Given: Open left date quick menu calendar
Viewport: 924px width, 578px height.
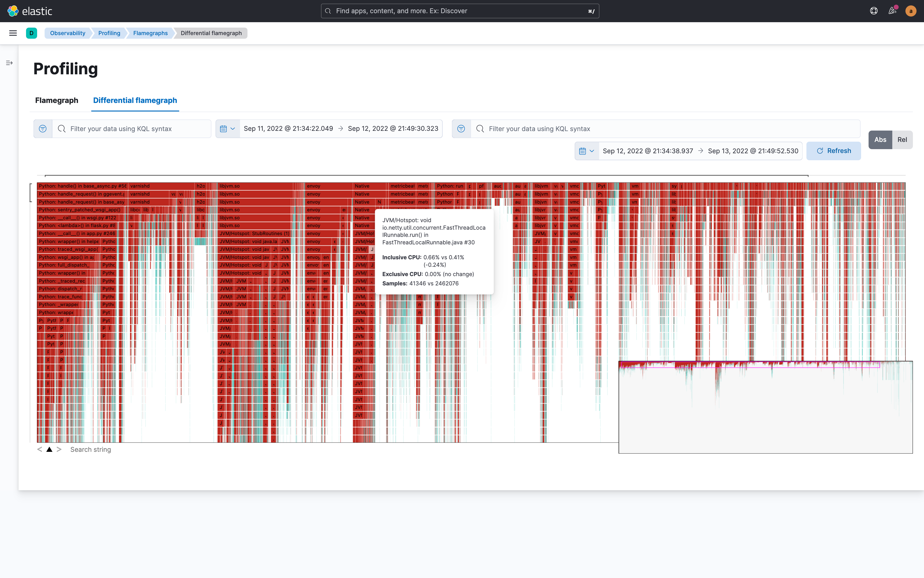Looking at the screenshot, I should [228, 129].
